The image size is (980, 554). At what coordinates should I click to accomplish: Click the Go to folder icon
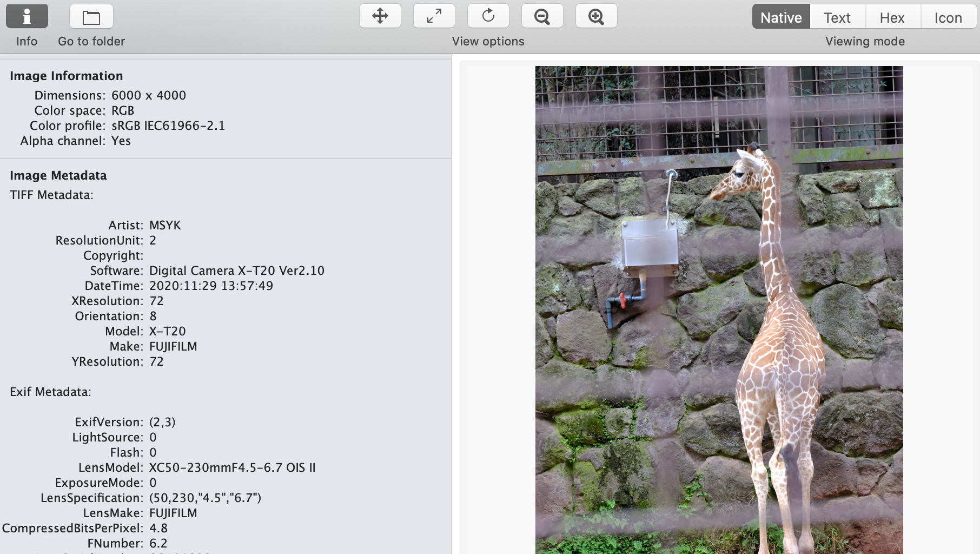[91, 16]
